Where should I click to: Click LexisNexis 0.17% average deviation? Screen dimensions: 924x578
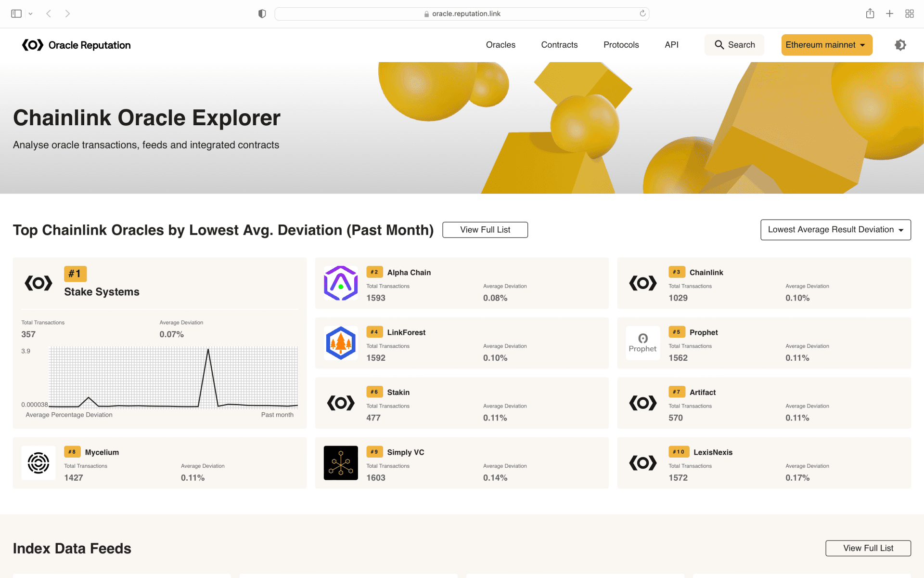(797, 478)
